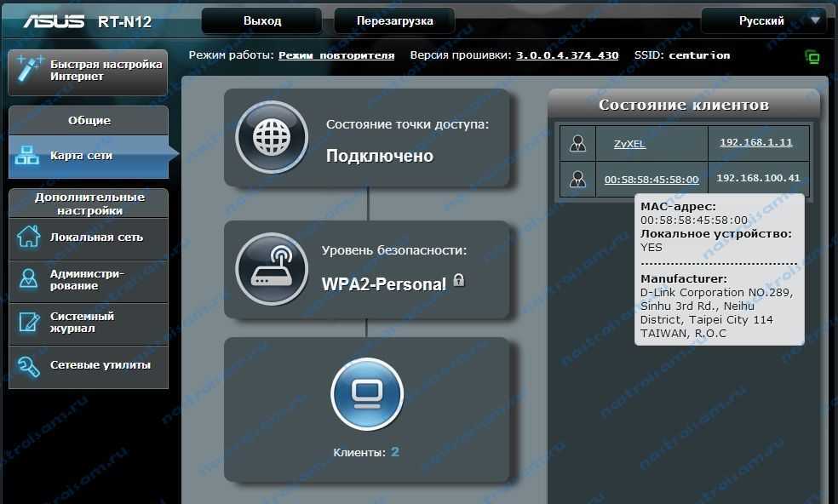This screenshot has height=504, width=838.
Task: Click the ZyXEL client name link
Action: [x=630, y=144]
